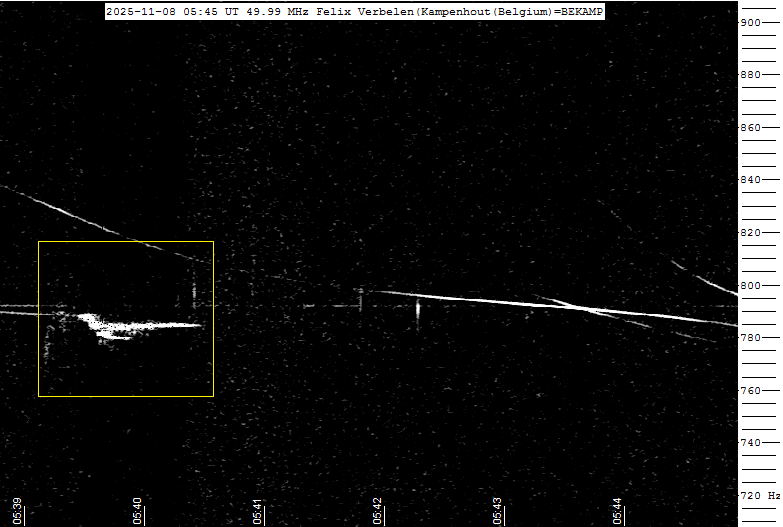
Task: Click the 05:44 time axis marker
Action: (618, 510)
